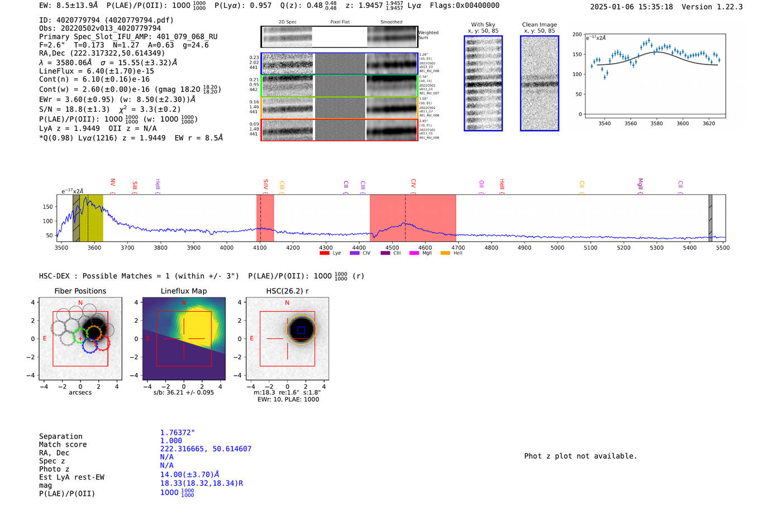782x532 pixels.
Task: Click the orange HeII legend swatch
Action: pos(445,253)
